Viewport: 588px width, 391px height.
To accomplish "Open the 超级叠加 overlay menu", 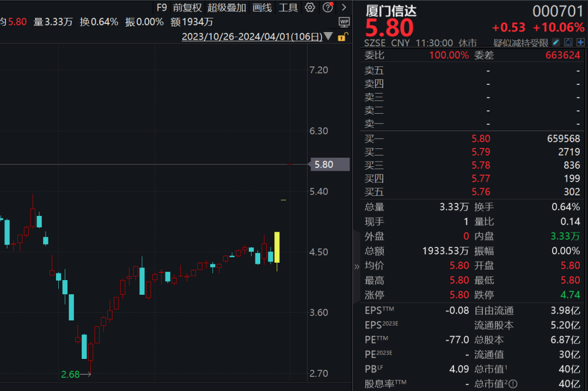I will [x=226, y=8].
